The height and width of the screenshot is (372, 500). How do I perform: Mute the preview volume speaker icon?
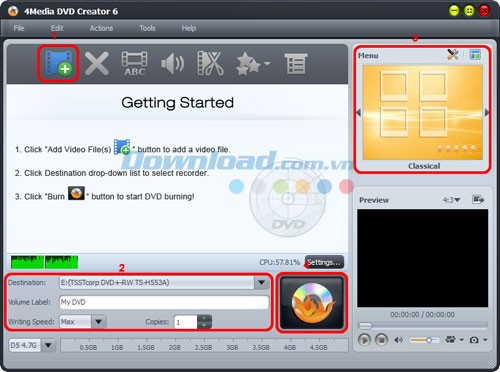398,340
